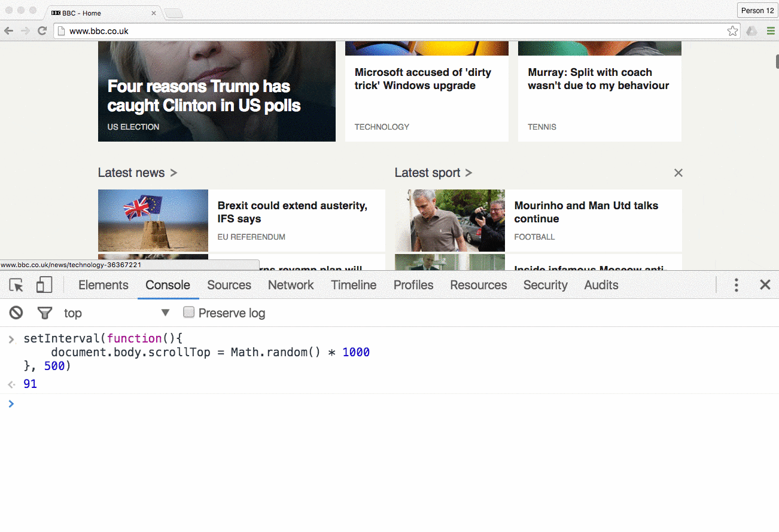Viewport: 779px width, 532px height.
Task: Open the Latest sport section link
Action: point(433,173)
